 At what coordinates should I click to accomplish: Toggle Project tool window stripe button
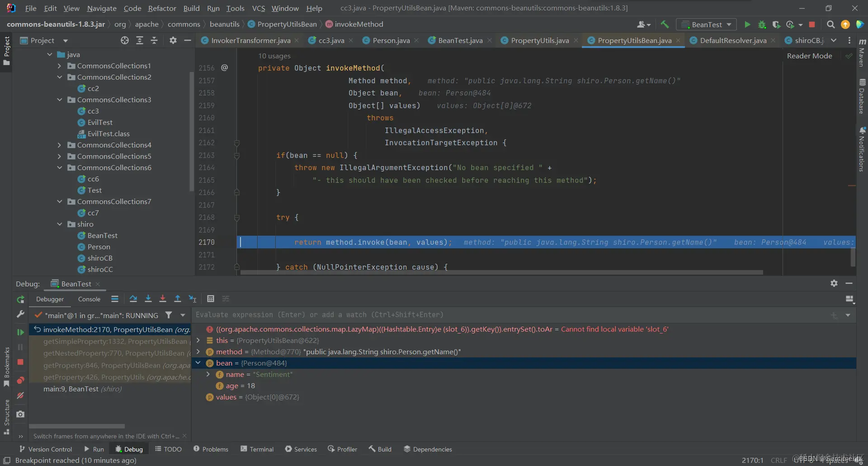click(6, 51)
